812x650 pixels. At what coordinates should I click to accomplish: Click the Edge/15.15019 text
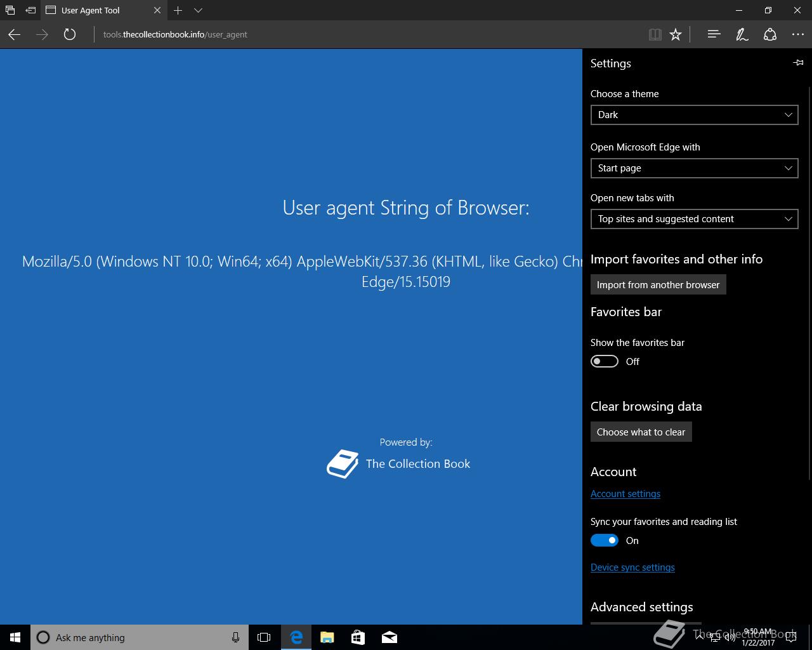pyautogui.click(x=406, y=282)
